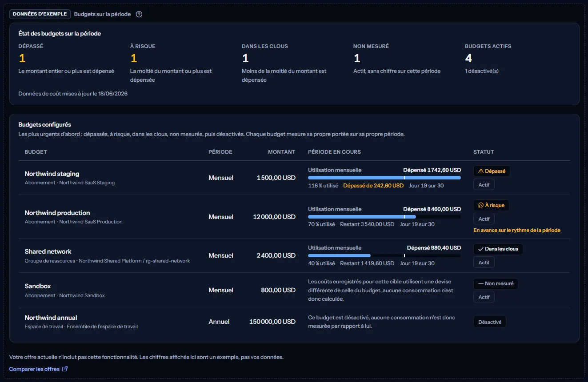Click the dash icon in Non mesuré badge
The height and width of the screenshot is (382, 588).
click(x=480, y=283)
